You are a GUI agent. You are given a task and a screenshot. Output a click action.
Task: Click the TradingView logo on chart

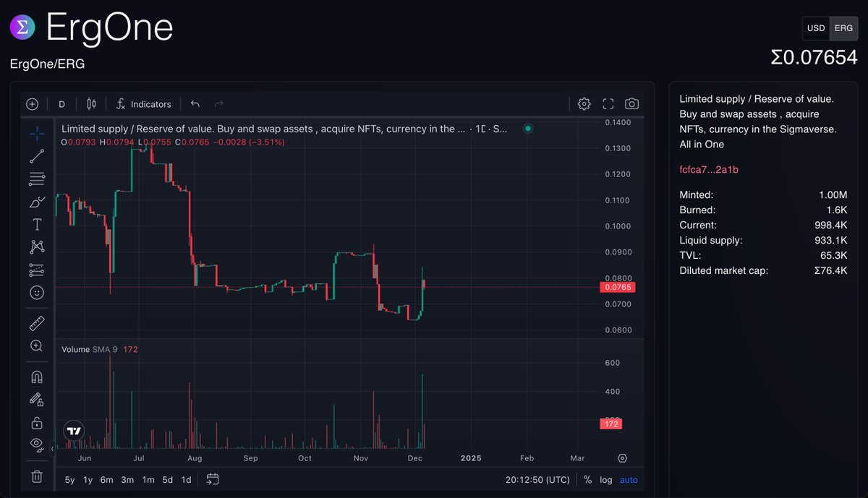[74, 430]
